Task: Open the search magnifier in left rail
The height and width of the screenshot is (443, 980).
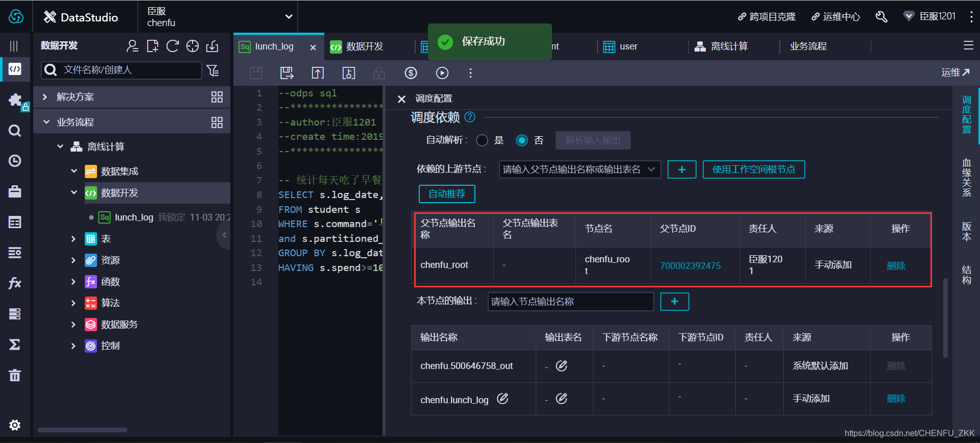Action: 15,131
